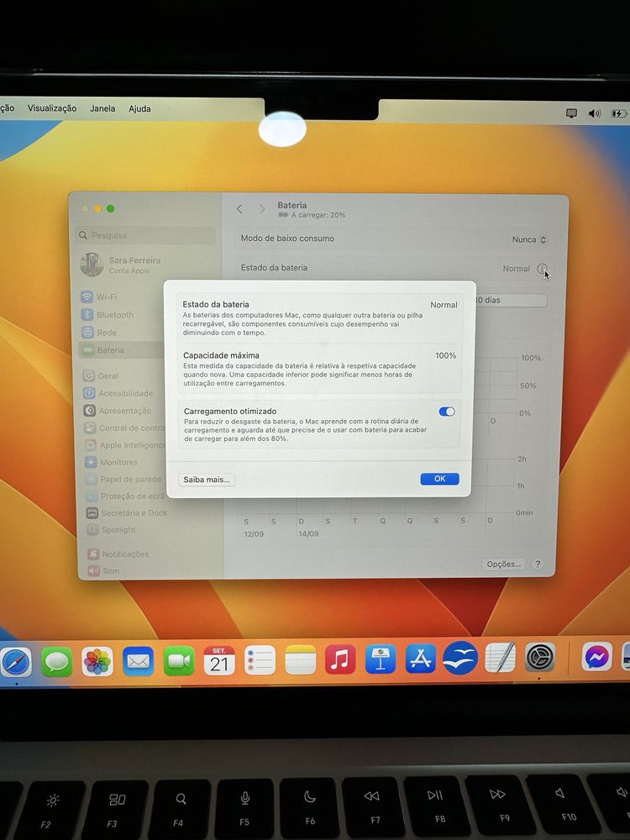Click the Saiba mais... button

pos(207,480)
